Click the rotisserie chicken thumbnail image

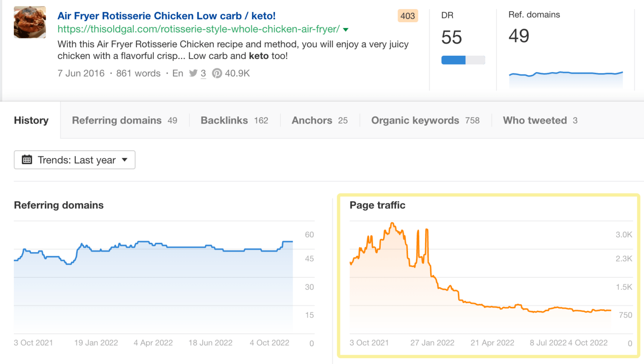coord(30,22)
